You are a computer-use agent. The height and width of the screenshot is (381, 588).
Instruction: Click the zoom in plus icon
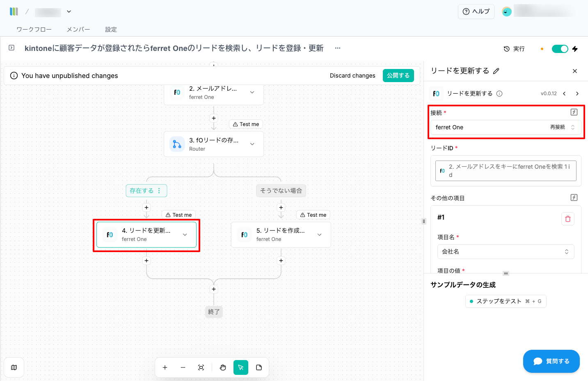[165, 367]
